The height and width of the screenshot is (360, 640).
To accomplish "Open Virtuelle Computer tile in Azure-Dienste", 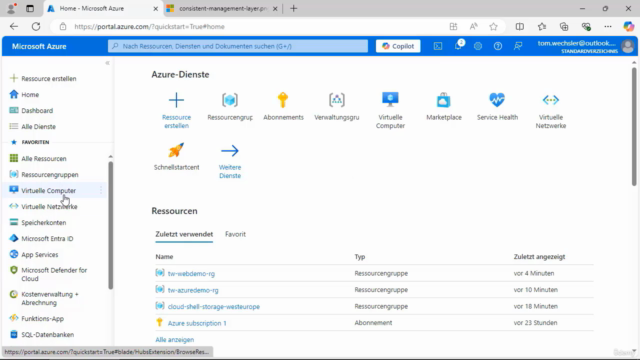I will 390,110.
